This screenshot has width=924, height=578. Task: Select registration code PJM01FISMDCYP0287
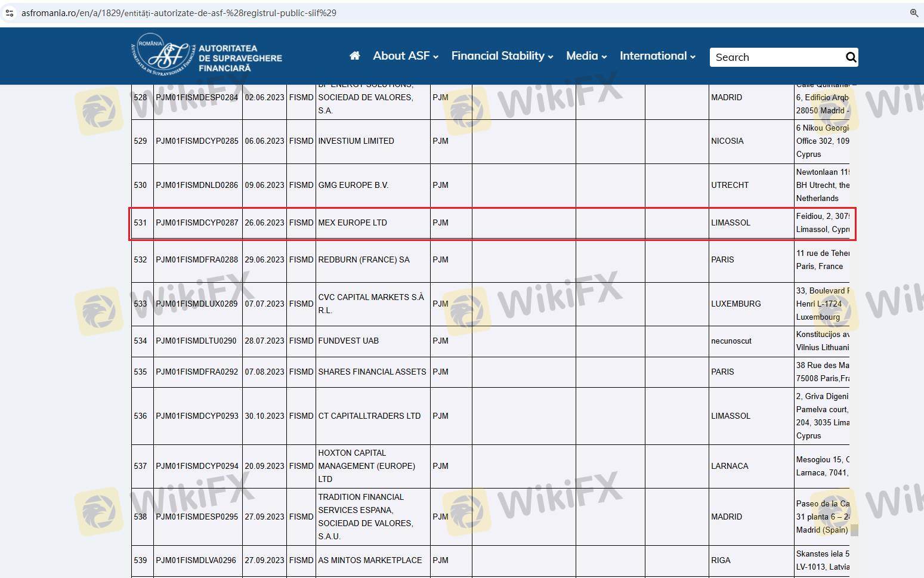pyautogui.click(x=197, y=222)
